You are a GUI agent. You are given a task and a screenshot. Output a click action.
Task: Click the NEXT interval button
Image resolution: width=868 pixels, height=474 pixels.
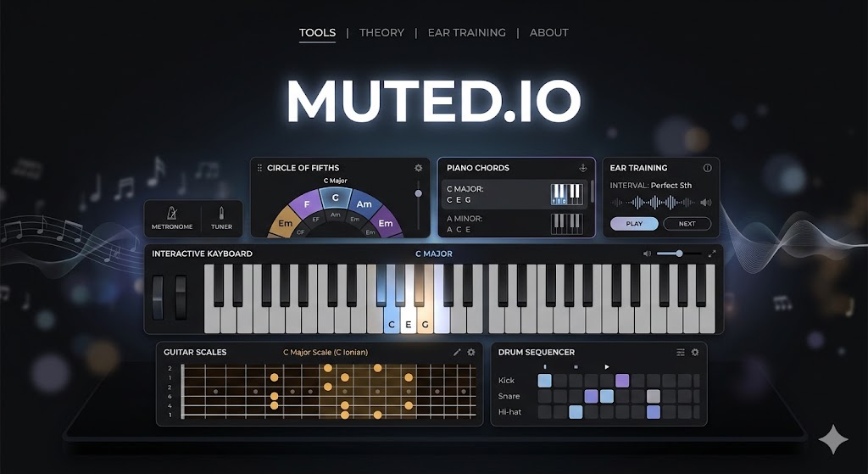(x=687, y=224)
